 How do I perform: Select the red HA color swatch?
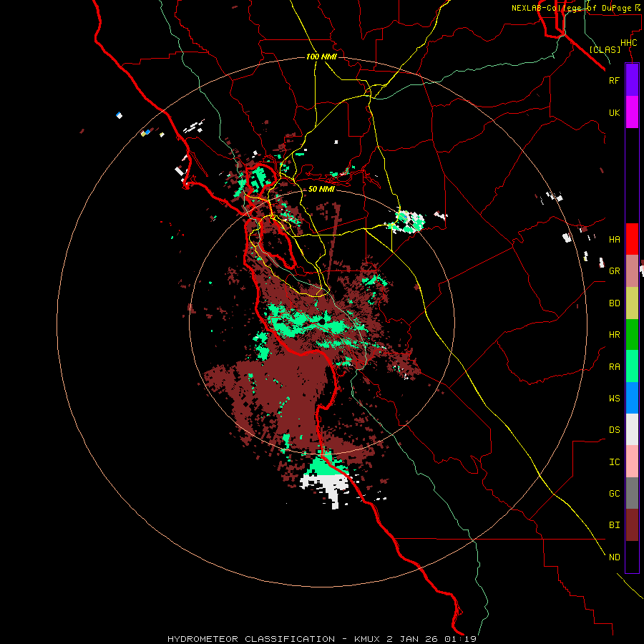(x=632, y=239)
